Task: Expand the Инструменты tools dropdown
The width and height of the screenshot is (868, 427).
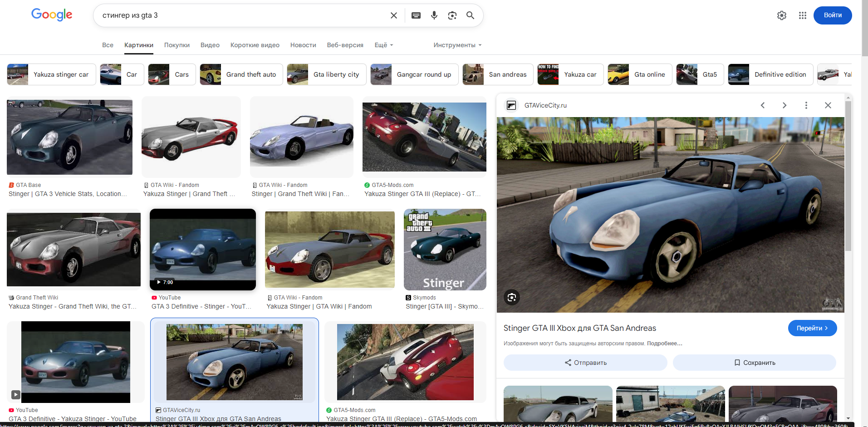Action: (457, 45)
